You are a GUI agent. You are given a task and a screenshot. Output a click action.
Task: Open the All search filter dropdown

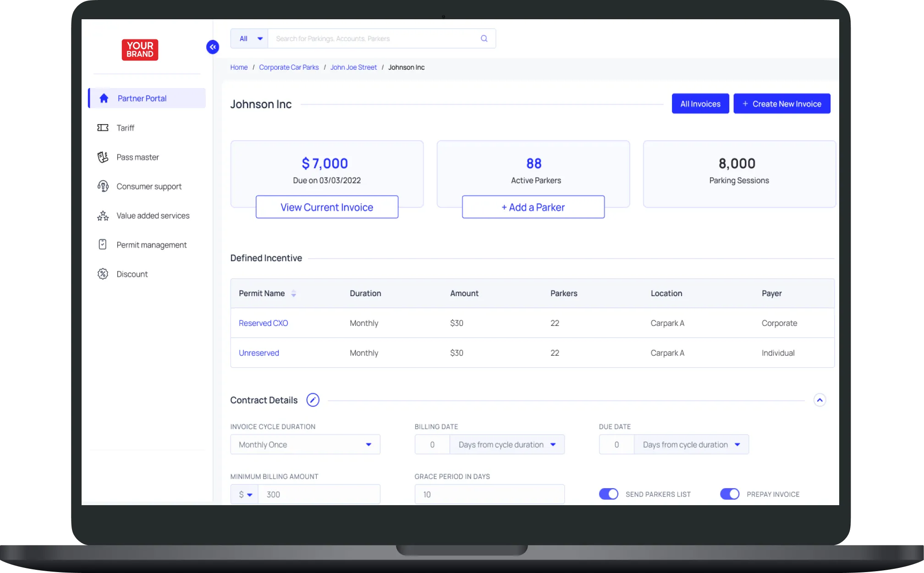click(x=250, y=39)
